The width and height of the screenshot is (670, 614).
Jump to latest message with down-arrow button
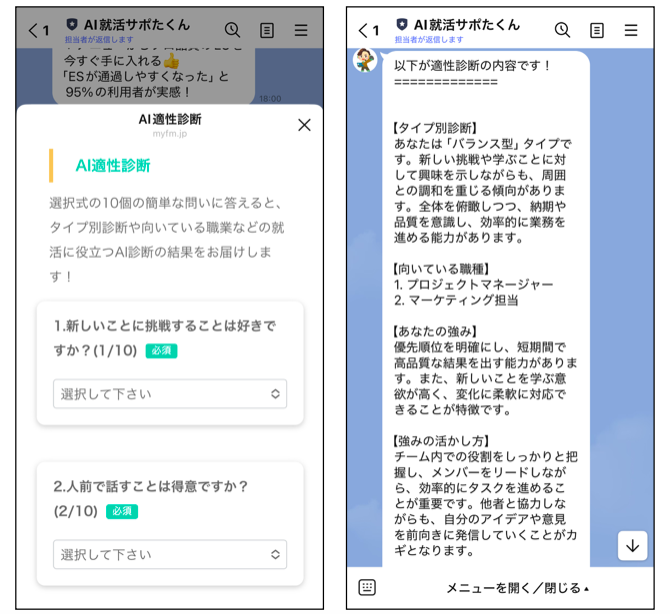pos(632,545)
